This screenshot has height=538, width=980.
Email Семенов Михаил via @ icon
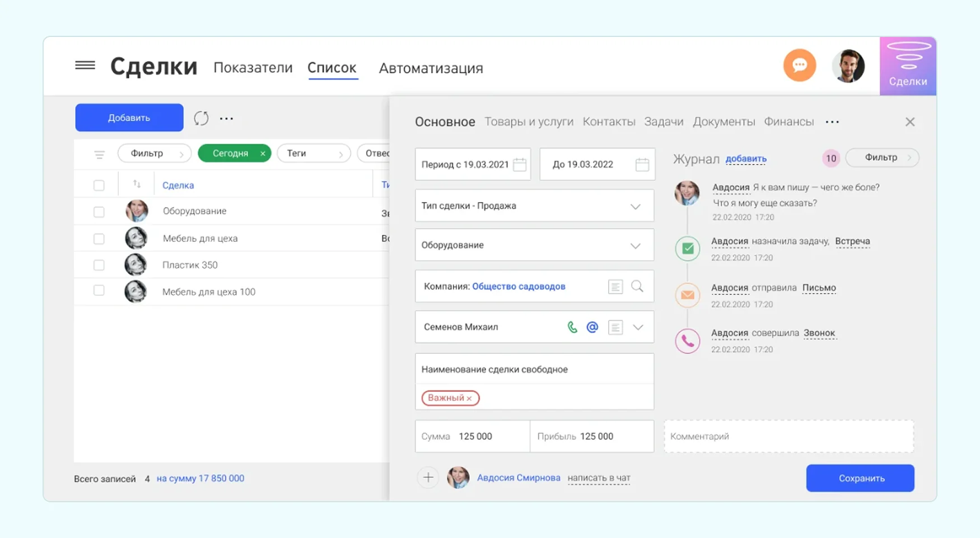coord(592,327)
